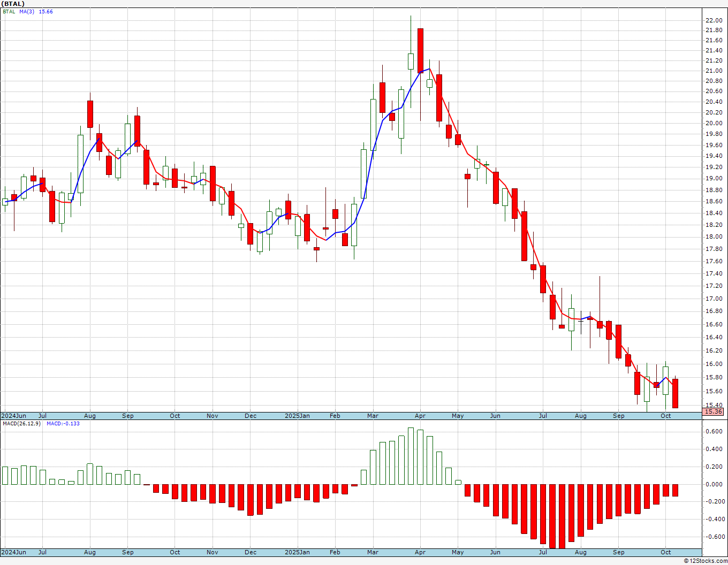Image resolution: width=728 pixels, height=565 pixels.
Task: Click the current price tag 15.36
Action: [713, 411]
